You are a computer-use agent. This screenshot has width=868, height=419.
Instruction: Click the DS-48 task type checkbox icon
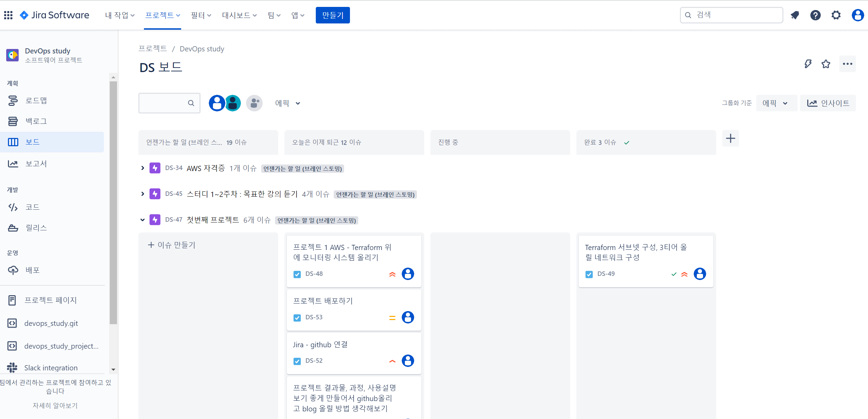297,274
